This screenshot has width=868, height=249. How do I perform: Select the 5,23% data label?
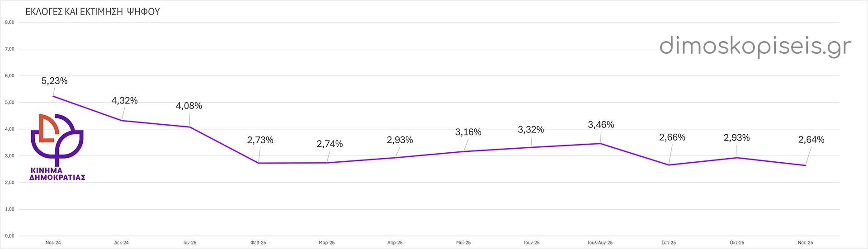pos(55,81)
